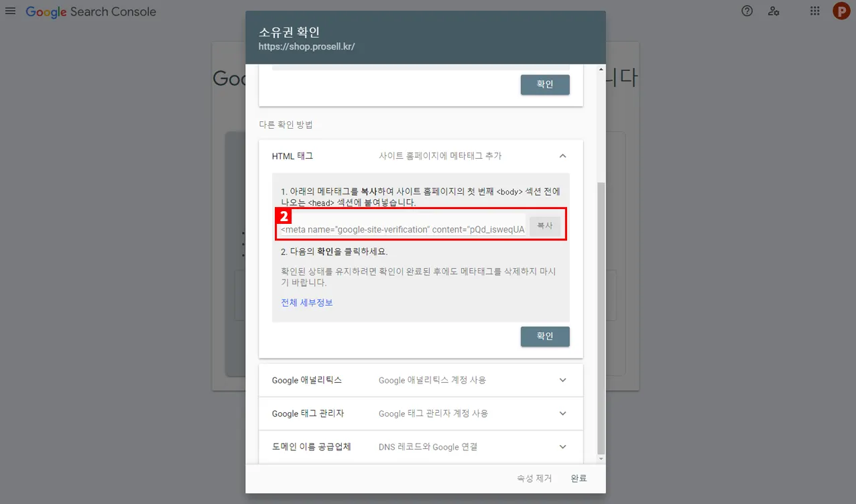Open 전체 세부정보 link
The height and width of the screenshot is (504, 856).
point(307,303)
